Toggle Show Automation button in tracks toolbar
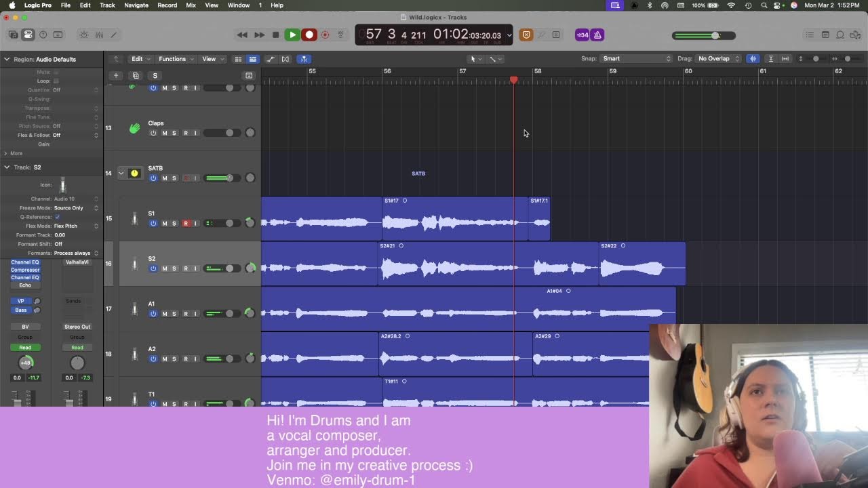 (x=271, y=59)
